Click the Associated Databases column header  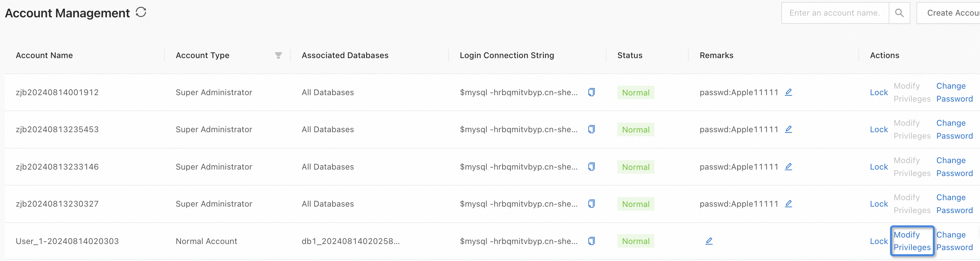[345, 55]
